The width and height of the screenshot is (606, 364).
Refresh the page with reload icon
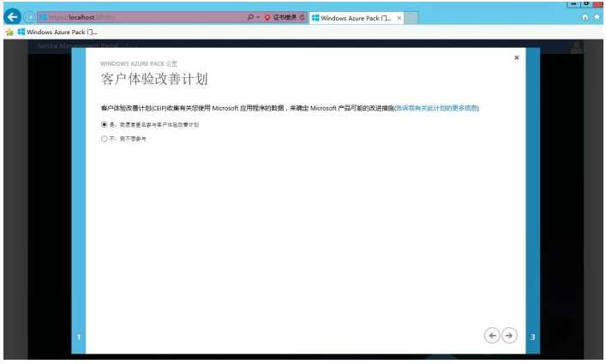pos(303,17)
